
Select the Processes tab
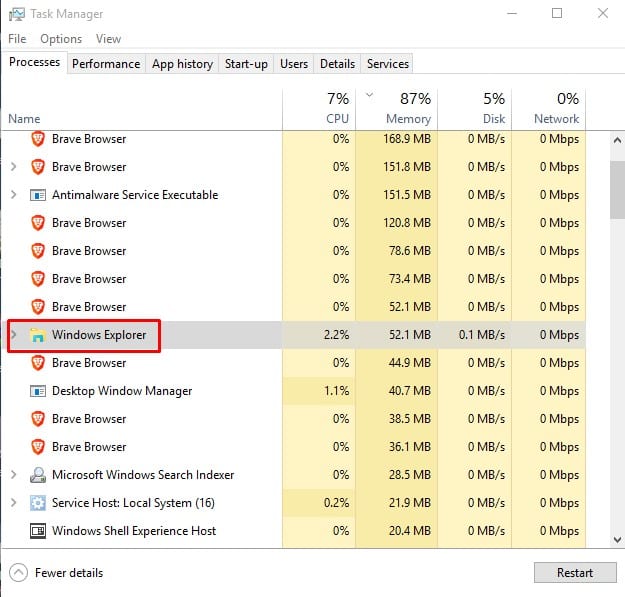35,62
